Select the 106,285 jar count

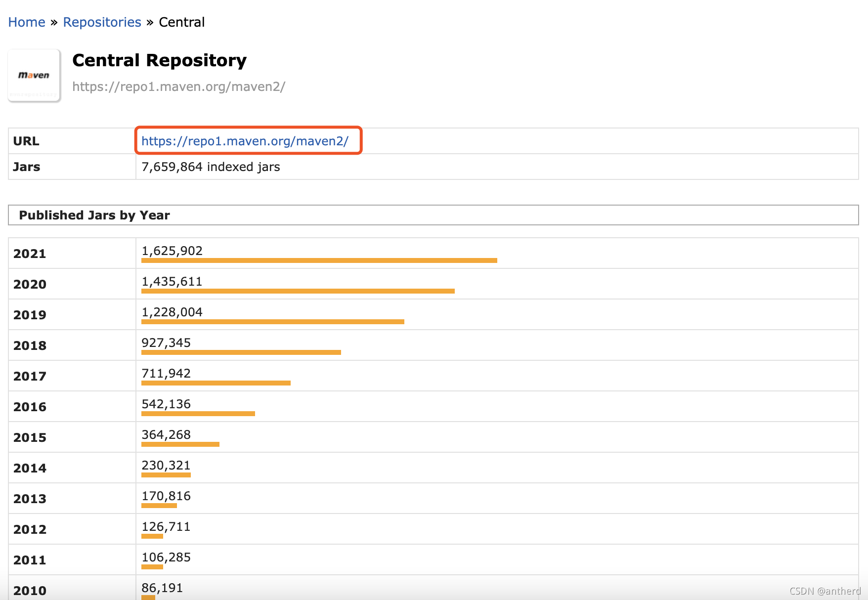pyautogui.click(x=166, y=557)
